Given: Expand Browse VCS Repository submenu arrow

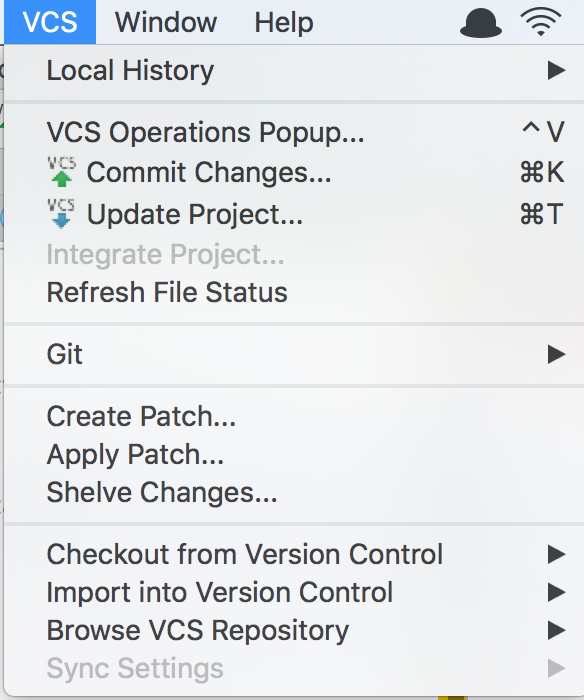Looking at the screenshot, I should [x=557, y=630].
